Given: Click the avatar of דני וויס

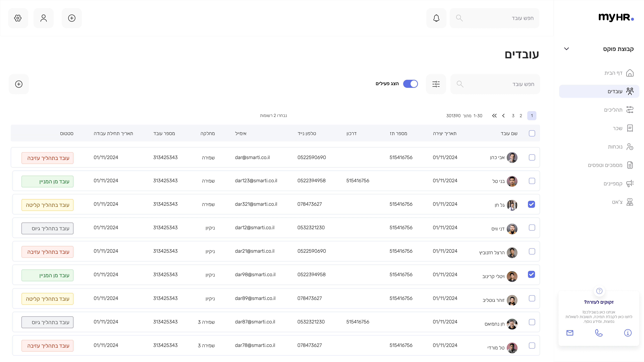Looking at the screenshot, I should pos(512,229).
